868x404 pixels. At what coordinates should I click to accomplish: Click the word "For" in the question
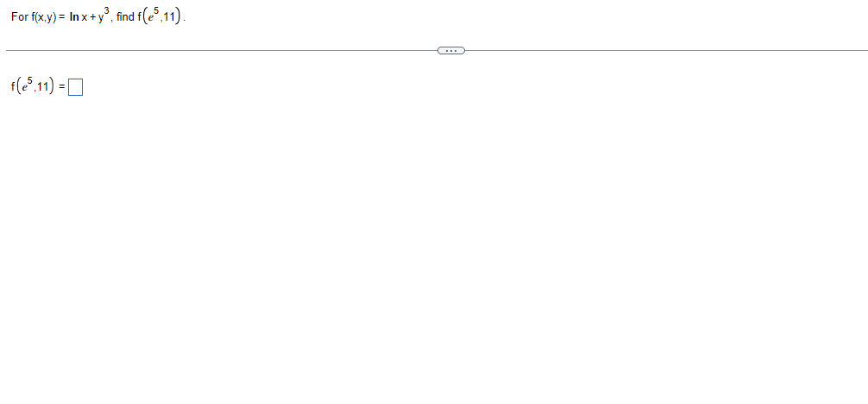pyautogui.click(x=19, y=16)
